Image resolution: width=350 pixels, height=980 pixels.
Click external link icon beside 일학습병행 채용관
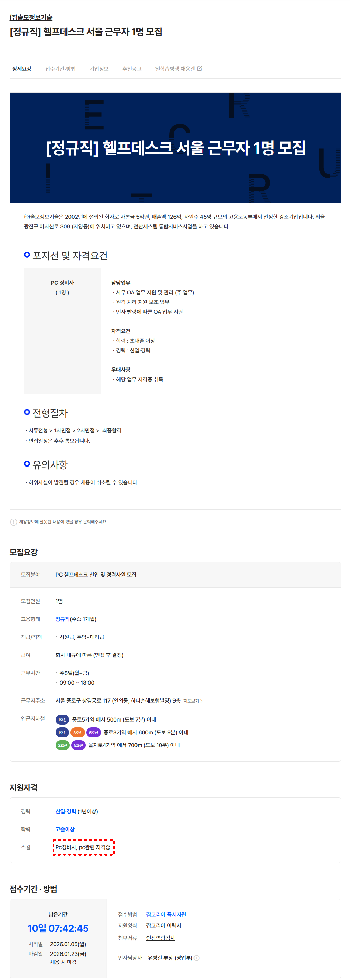tap(200, 68)
